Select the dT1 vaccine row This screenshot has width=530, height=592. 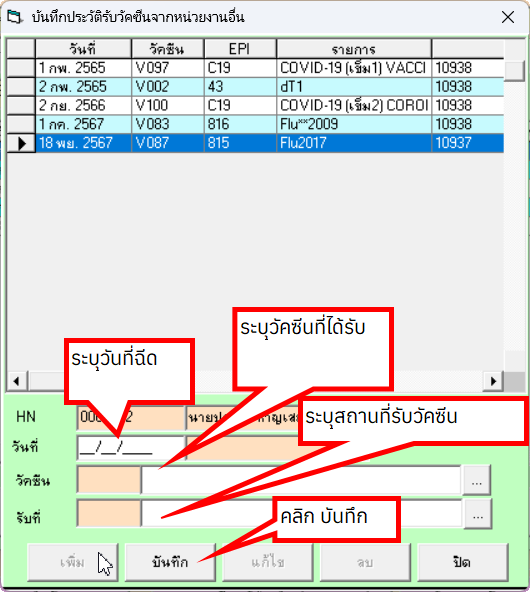[255, 87]
